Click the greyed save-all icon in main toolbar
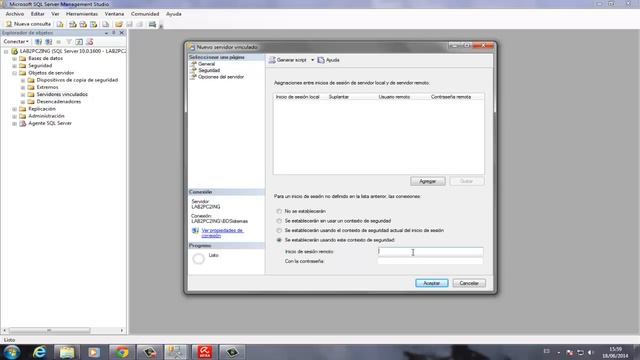 pos(140,24)
